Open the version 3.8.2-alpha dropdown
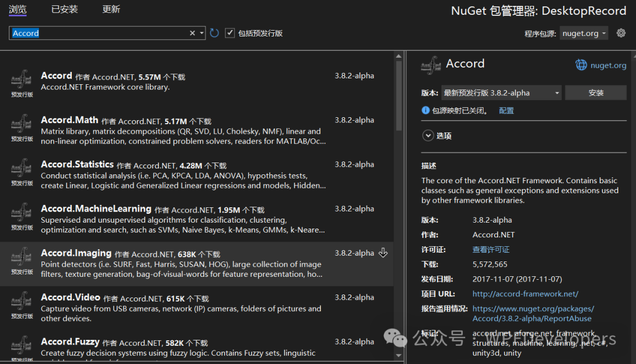This screenshot has height=364, width=636. pyautogui.click(x=501, y=93)
